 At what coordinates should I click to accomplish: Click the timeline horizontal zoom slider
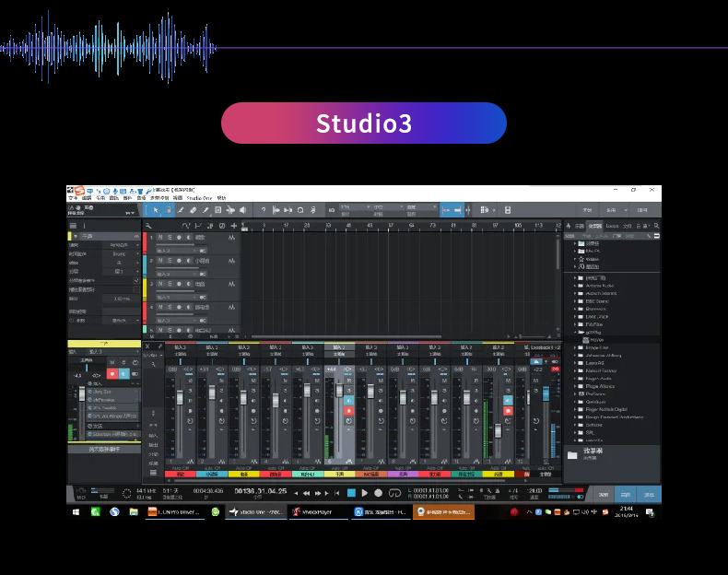click(x=532, y=336)
